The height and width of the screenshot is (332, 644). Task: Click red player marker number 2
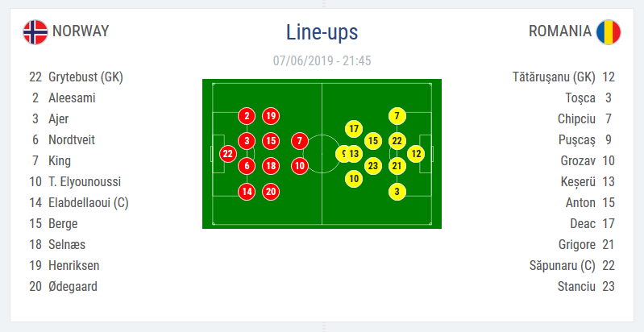click(247, 115)
